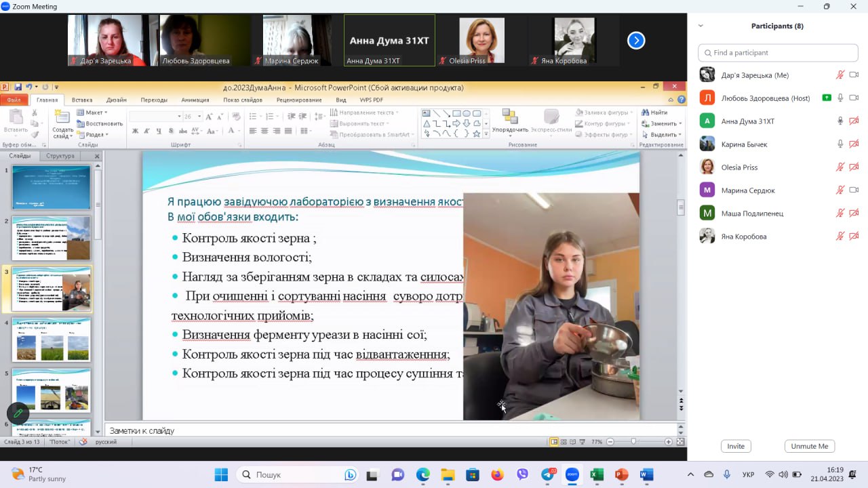
Task: Open the Zoom app in the taskbar
Action: click(572, 474)
